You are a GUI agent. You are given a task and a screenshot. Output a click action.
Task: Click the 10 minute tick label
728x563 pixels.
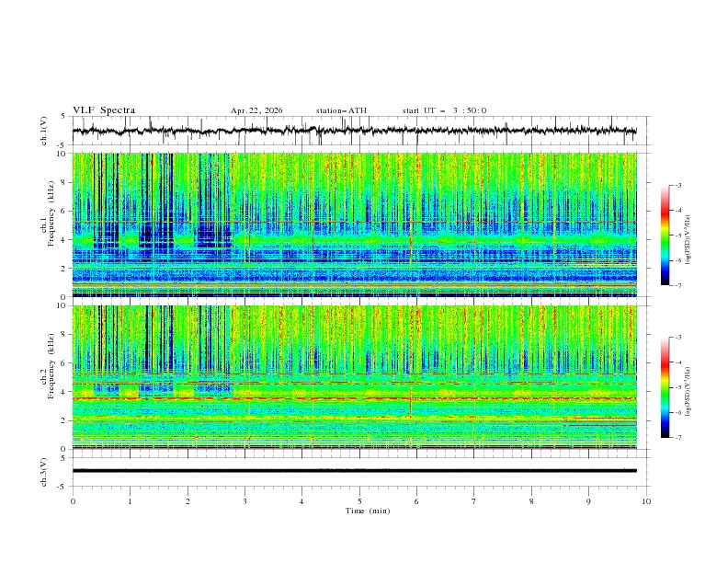click(646, 501)
